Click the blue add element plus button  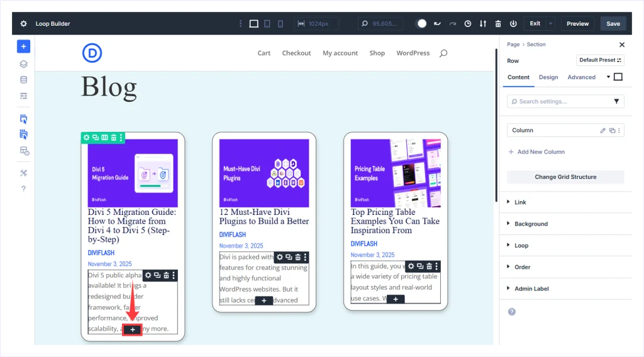coord(23,47)
